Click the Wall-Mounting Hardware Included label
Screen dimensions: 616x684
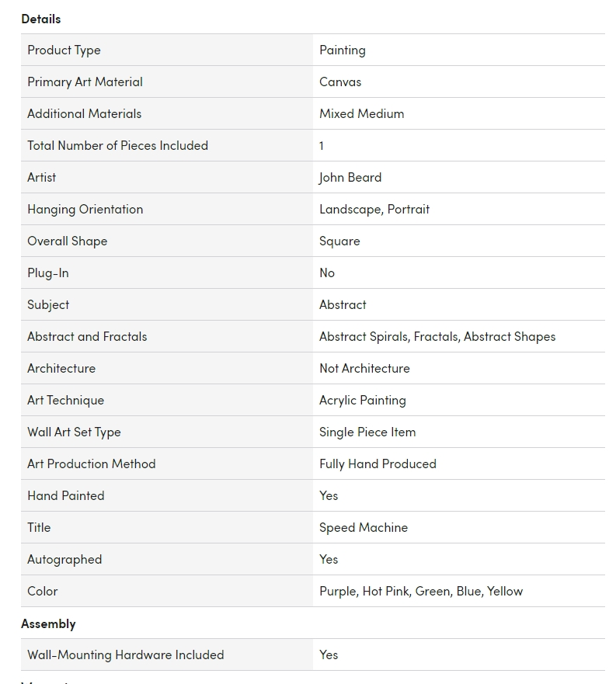tap(125, 655)
